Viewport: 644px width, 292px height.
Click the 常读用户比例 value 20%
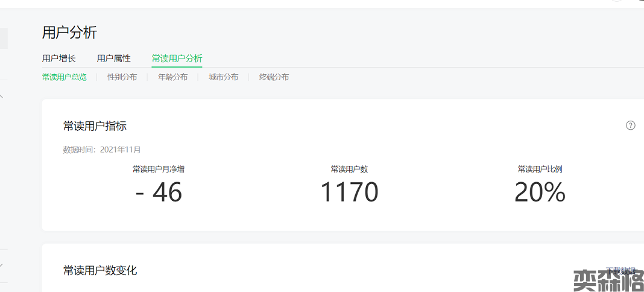point(540,192)
